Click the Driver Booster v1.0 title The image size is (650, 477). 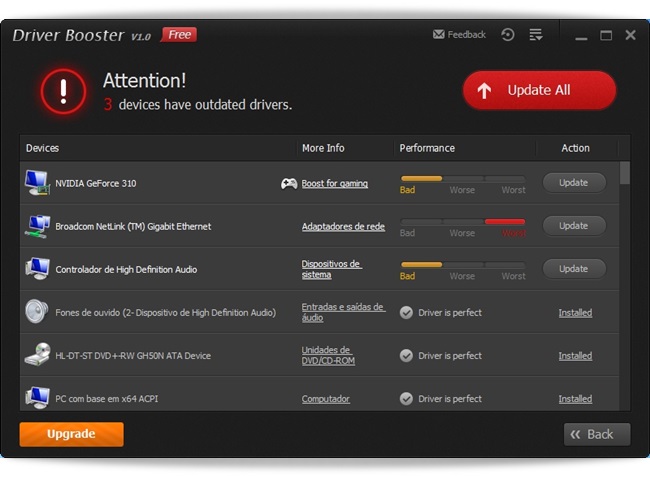81,35
